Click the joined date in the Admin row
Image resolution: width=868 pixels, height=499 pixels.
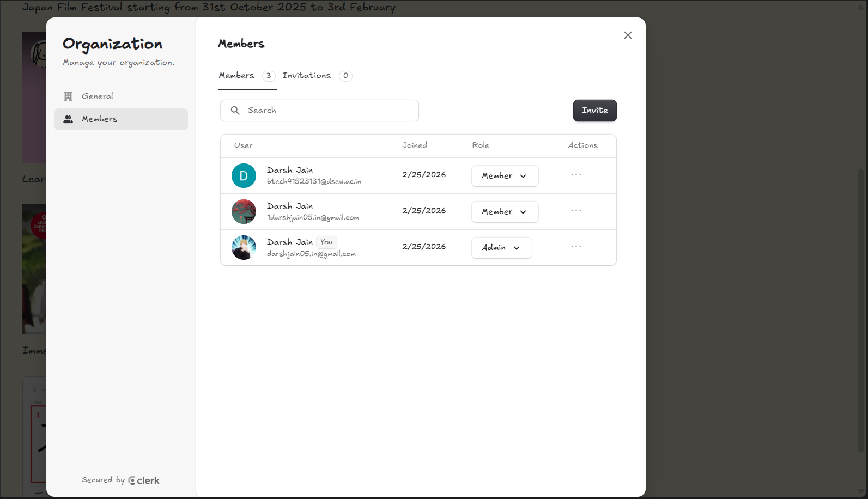(424, 247)
